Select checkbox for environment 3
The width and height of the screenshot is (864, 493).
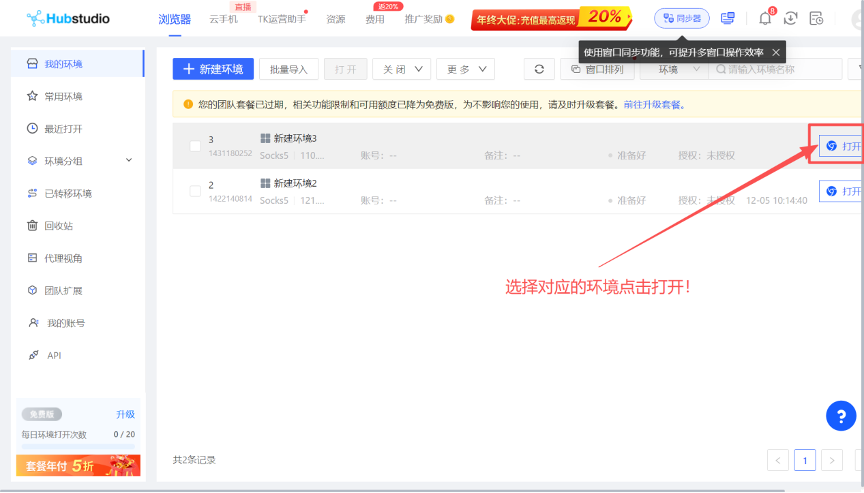[x=195, y=146]
